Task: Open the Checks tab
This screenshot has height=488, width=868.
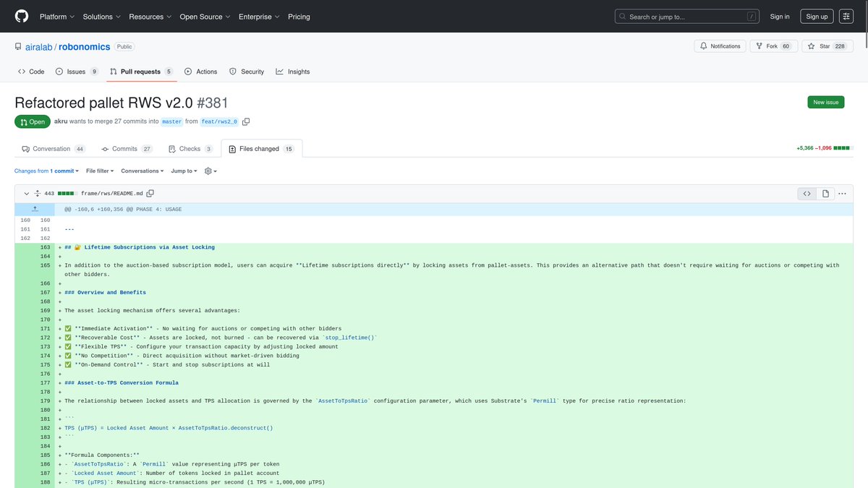Action: [x=190, y=149]
